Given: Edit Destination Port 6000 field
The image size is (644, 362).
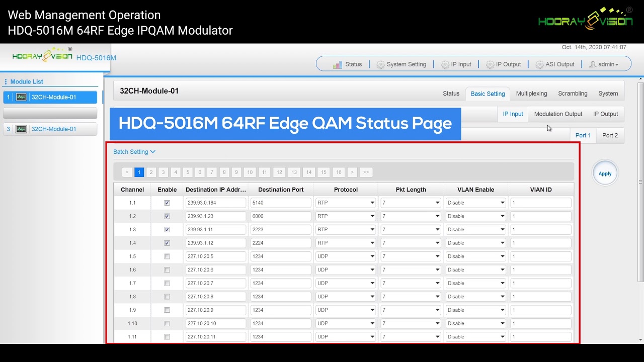Looking at the screenshot, I should point(281,216).
